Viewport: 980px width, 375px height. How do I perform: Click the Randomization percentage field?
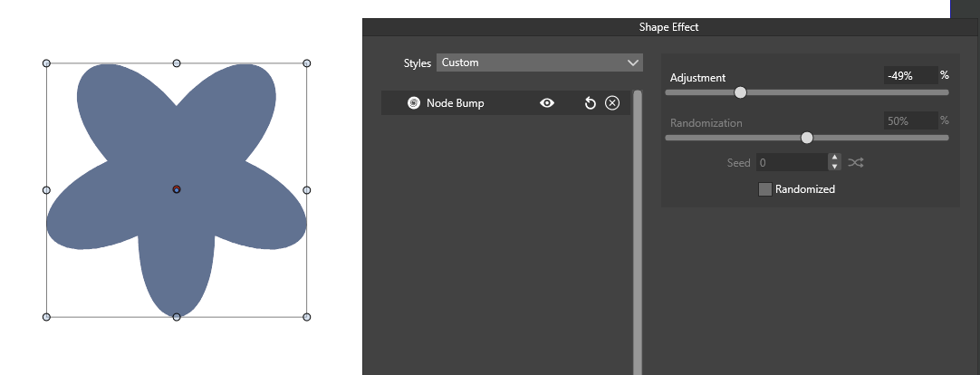point(909,120)
